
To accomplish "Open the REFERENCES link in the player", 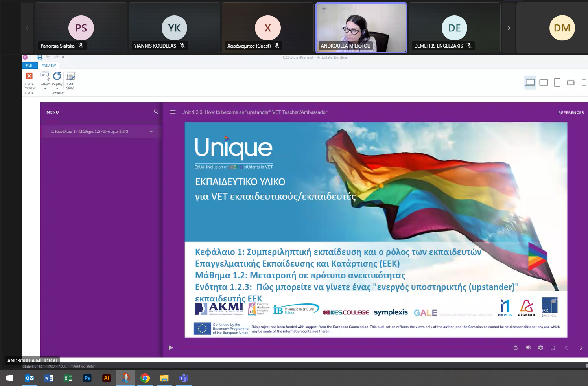I will tap(571, 112).
